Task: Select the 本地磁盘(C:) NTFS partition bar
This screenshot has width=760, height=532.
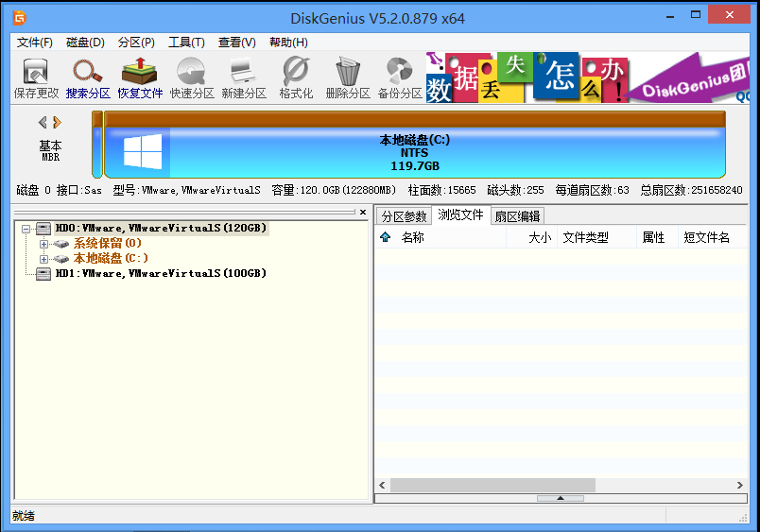Action: tap(414, 145)
